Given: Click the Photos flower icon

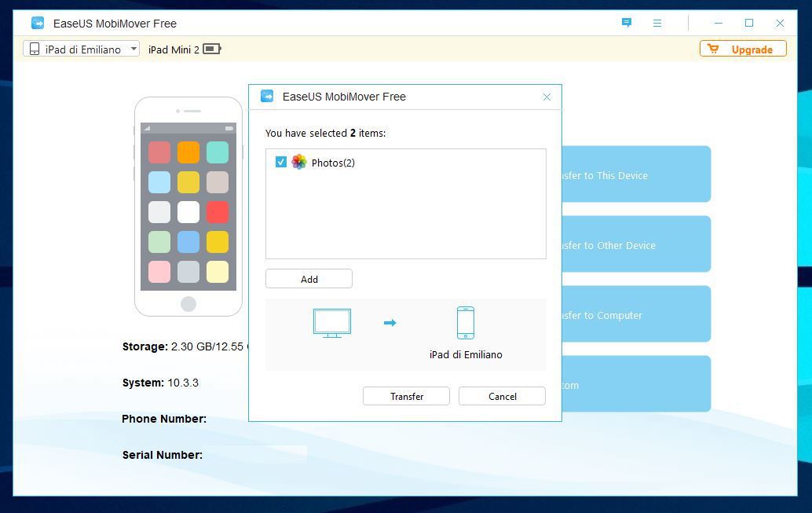Looking at the screenshot, I should click(298, 162).
